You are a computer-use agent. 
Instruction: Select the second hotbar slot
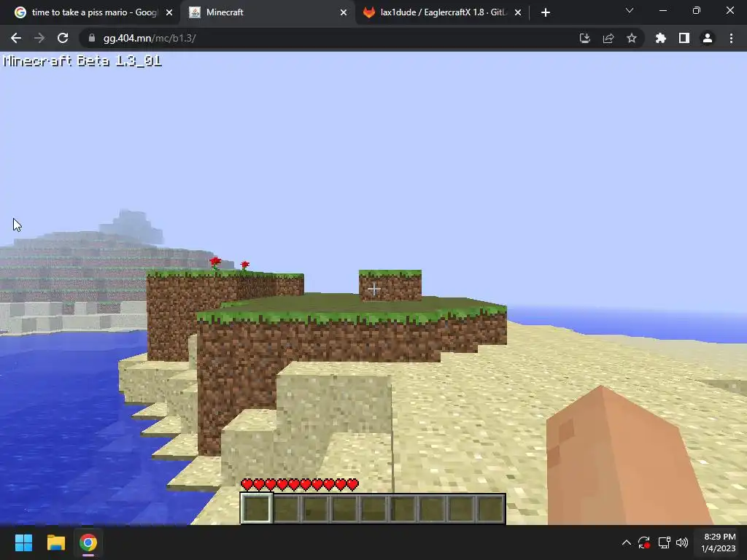coord(286,508)
